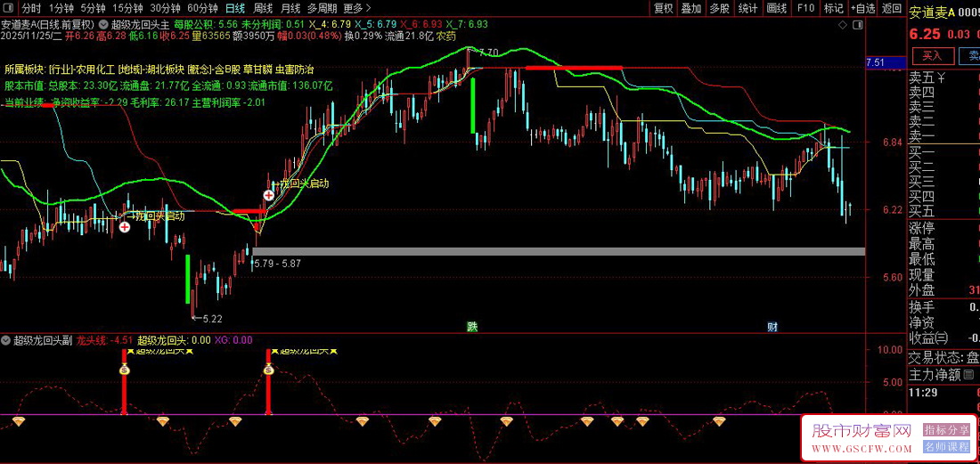Select the 15分钟 period tab
980x464 pixels.
click(127, 8)
